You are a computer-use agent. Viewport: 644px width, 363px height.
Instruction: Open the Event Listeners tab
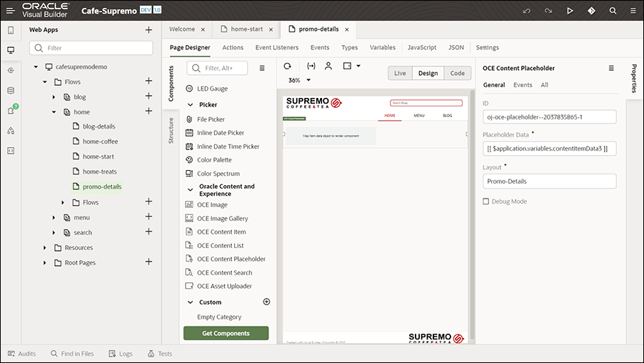click(x=277, y=48)
